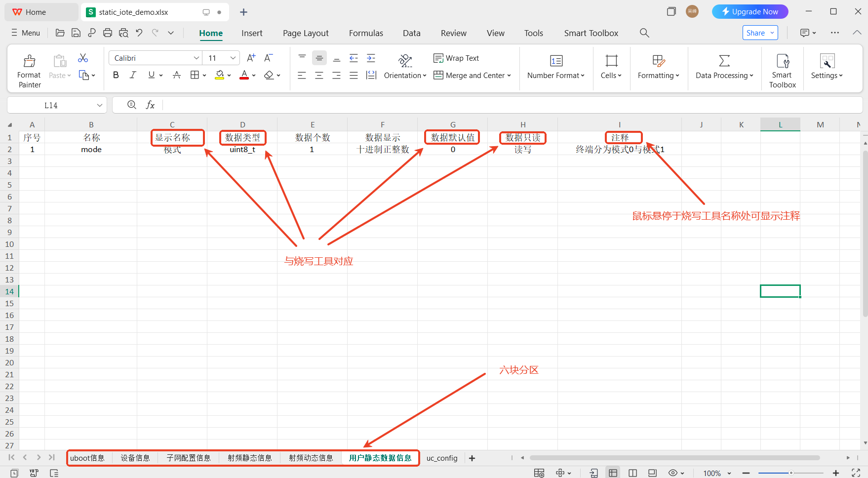Click the Save icon in quick toolbar

[x=76, y=33]
